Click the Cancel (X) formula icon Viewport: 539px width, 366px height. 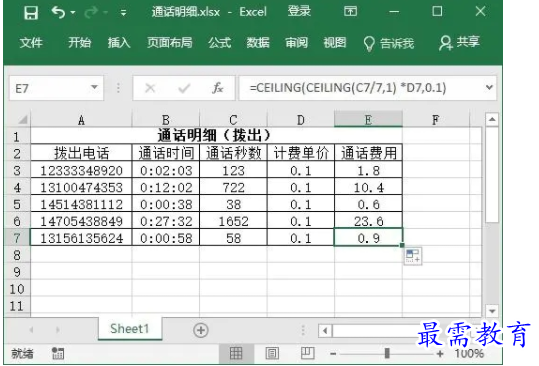click(150, 88)
